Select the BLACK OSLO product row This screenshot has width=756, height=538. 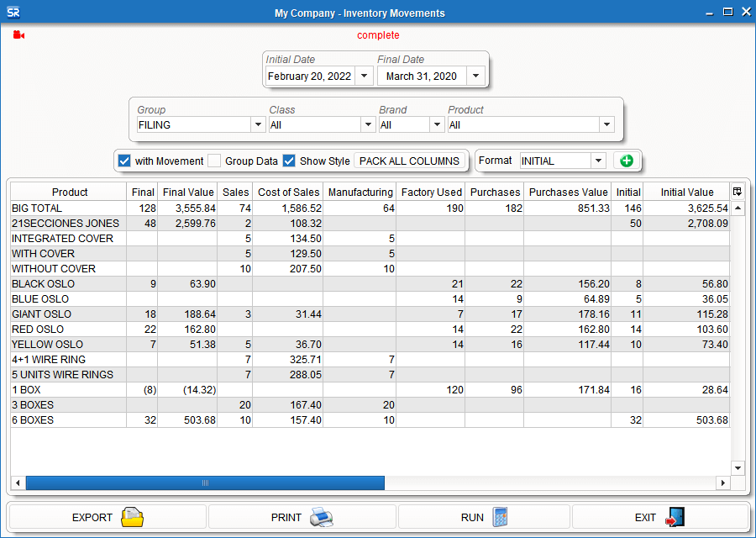(370, 284)
